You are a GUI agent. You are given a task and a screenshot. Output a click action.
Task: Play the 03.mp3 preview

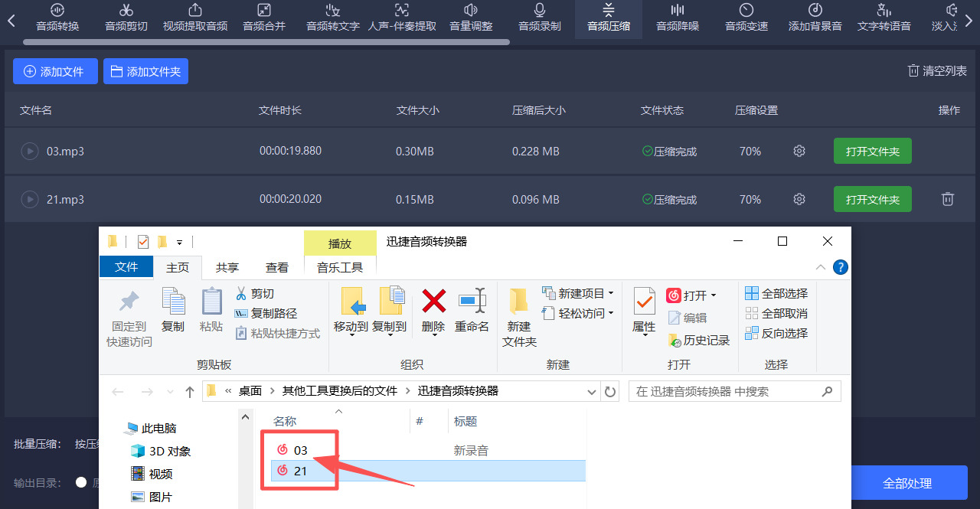pos(29,152)
